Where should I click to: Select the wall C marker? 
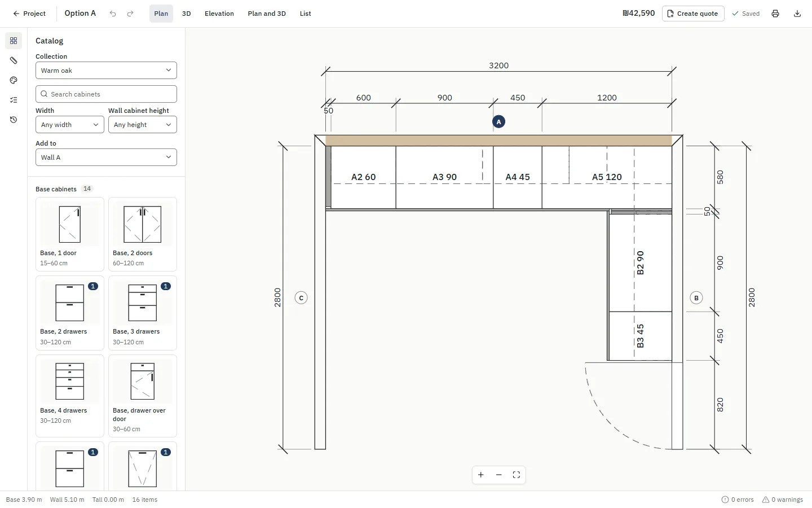point(301,297)
